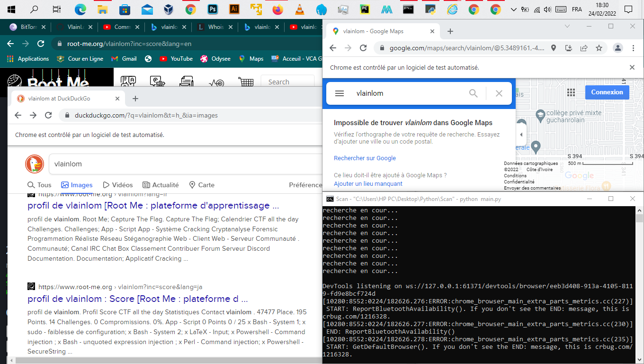Screen dimensions: 644x364
Task: Collapse the Google Maps side panel
Action: (x=521, y=134)
